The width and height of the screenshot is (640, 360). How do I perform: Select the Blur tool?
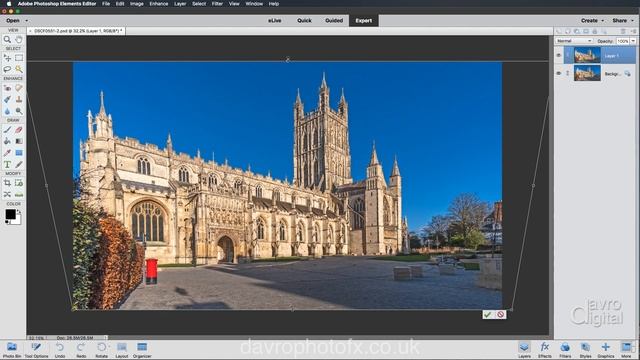pyautogui.click(x=7, y=111)
